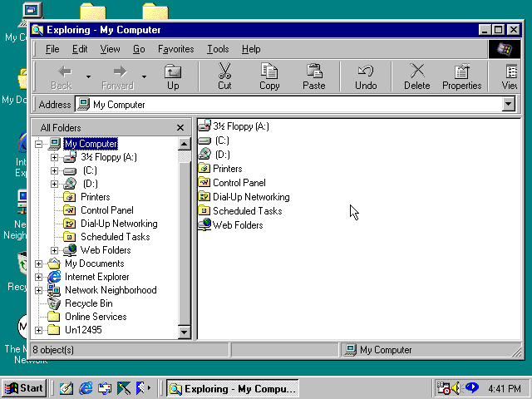Click the notepad Quick Launch icon
This screenshot has width=532, height=399.
coord(66,388)
